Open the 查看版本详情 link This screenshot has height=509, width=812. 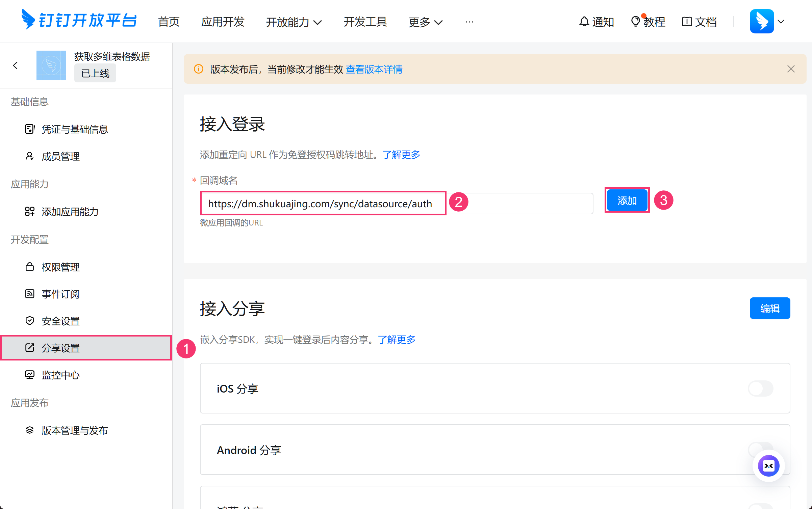click(x=374, y=69)
